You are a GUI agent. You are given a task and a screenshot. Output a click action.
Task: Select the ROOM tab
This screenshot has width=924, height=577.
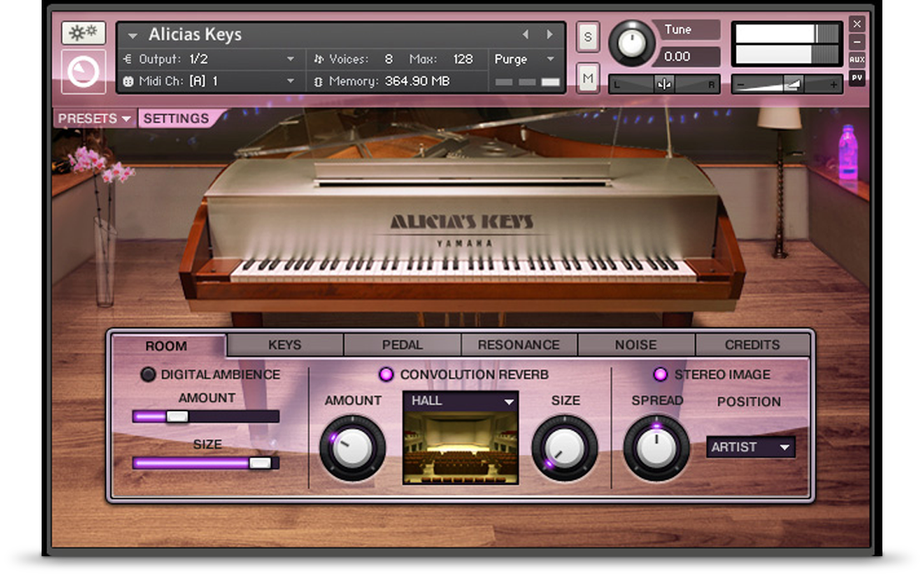[x=167, y=346]
